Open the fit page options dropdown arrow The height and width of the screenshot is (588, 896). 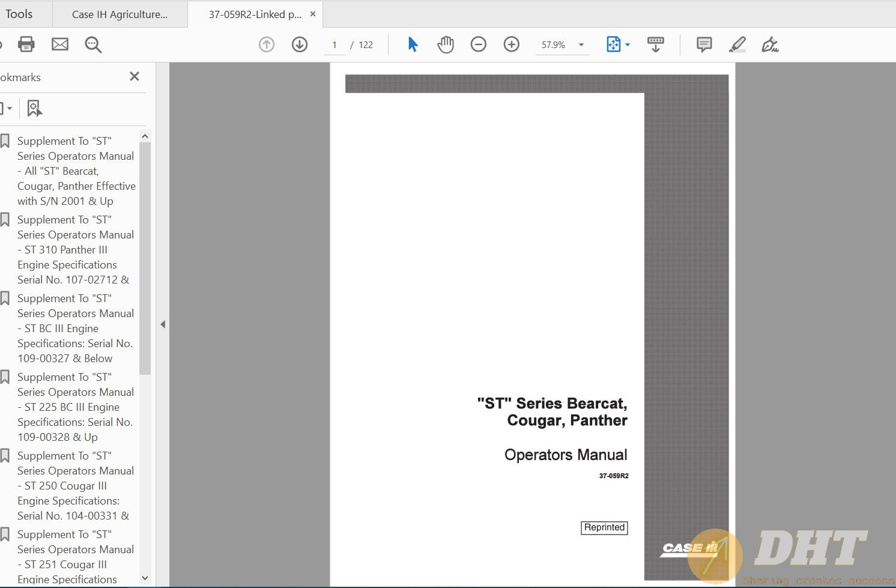[628, 45]
